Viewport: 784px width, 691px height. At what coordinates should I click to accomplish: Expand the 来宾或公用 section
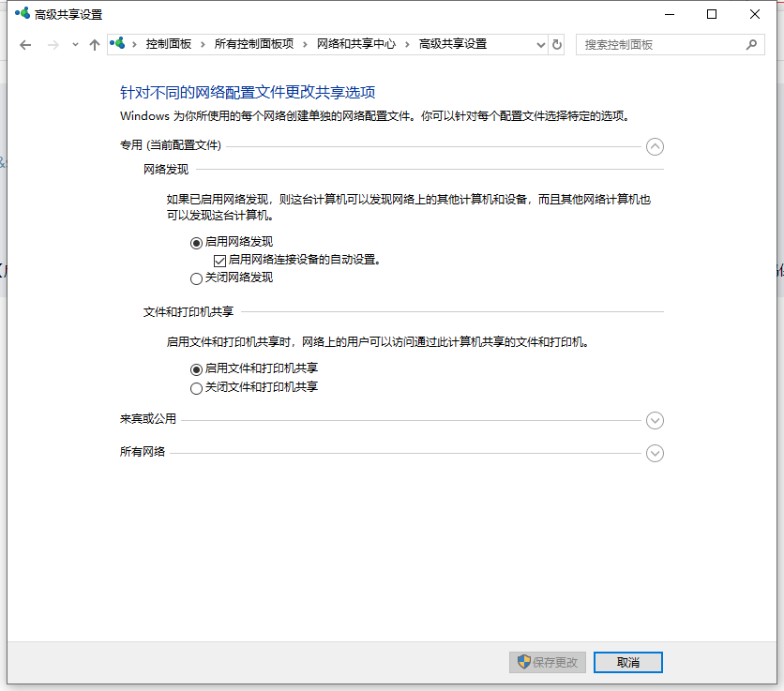click(655, 420)
